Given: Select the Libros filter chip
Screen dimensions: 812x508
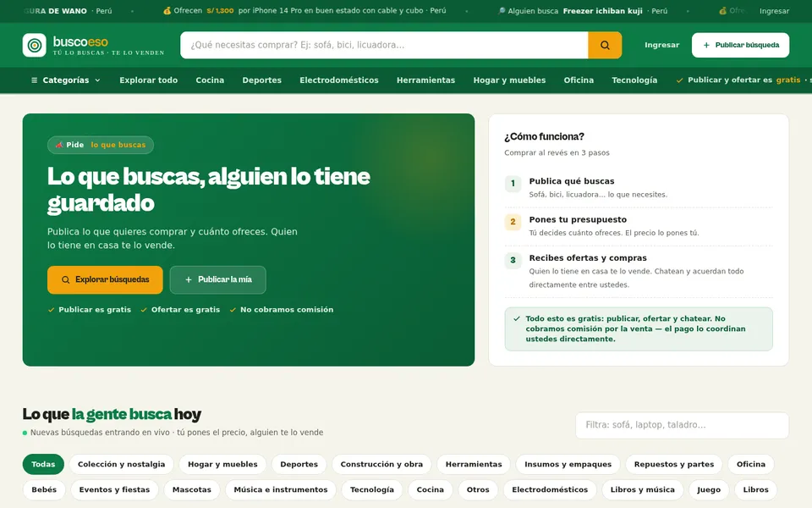Looking at the screenshot, I should coord(756,490).
